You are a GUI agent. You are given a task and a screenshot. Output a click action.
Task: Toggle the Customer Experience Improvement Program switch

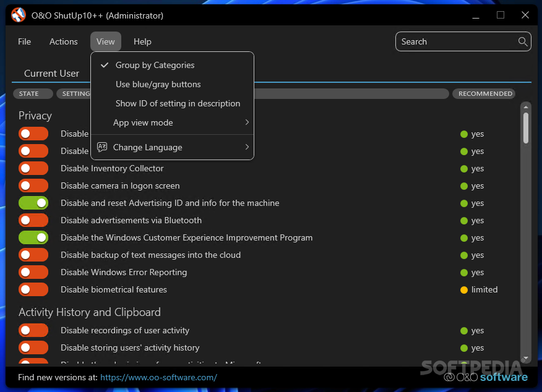tap(33, 237)
